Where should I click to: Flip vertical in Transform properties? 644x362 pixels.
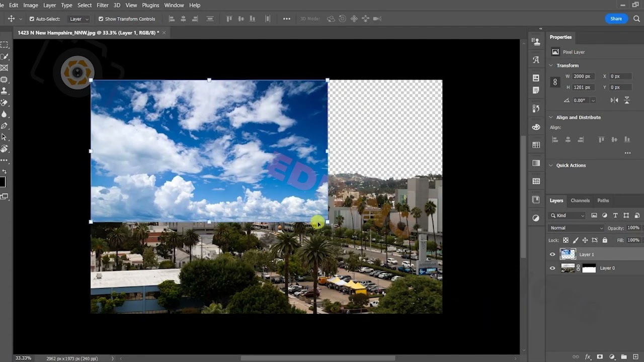pyautogui.click(x=627, y=100)
